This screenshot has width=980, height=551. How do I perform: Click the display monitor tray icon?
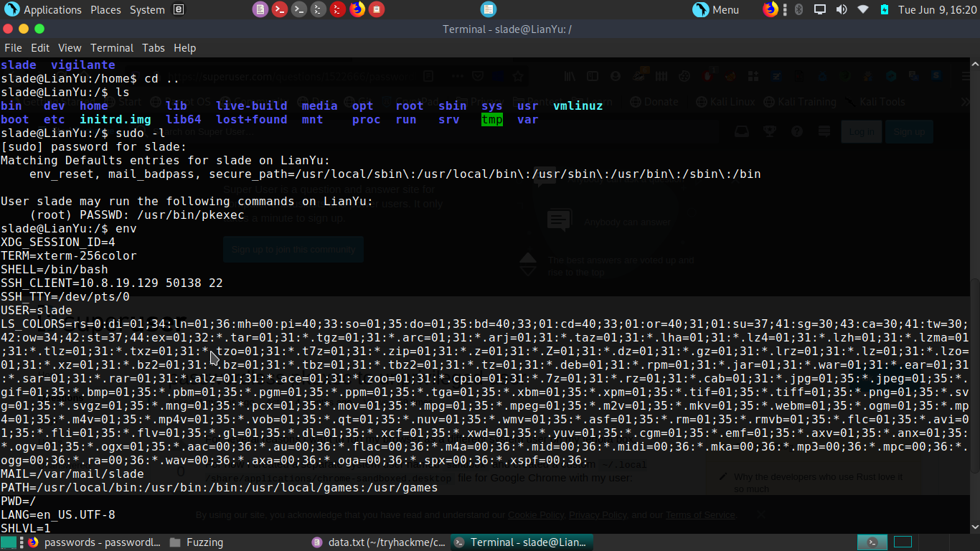click(x=820, y=9)
